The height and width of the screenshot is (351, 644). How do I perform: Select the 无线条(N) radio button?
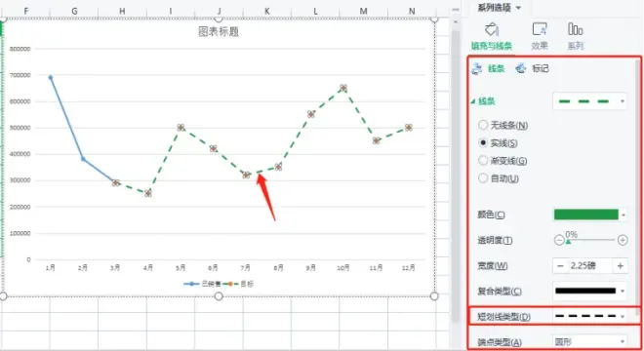coord(483,125)
